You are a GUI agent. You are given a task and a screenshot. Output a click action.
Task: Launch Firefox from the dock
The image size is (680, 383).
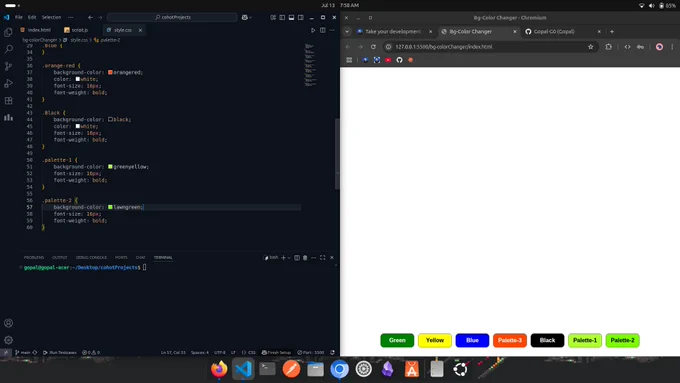click(219, 369)
